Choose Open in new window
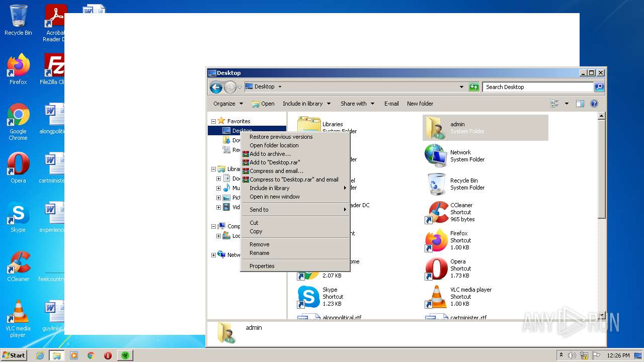The width and height of the screenshot is (644, 362). [x=295, y=197]
